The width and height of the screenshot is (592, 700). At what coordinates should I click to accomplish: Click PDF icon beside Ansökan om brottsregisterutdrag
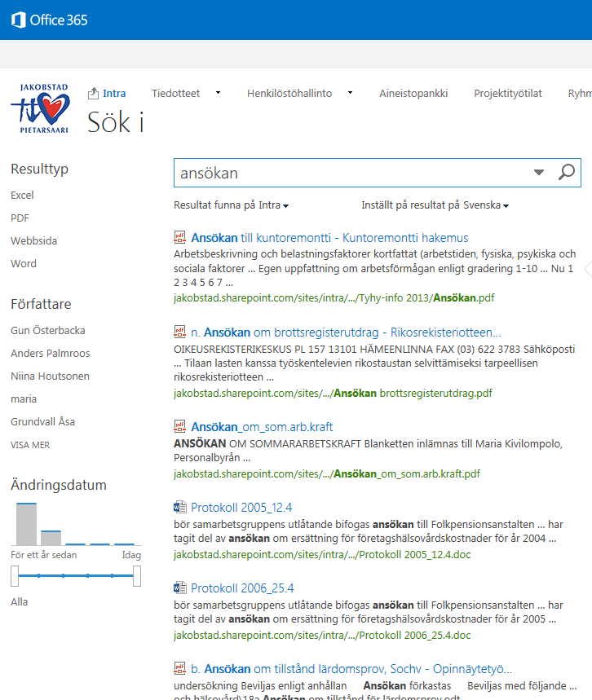[179, 332]
